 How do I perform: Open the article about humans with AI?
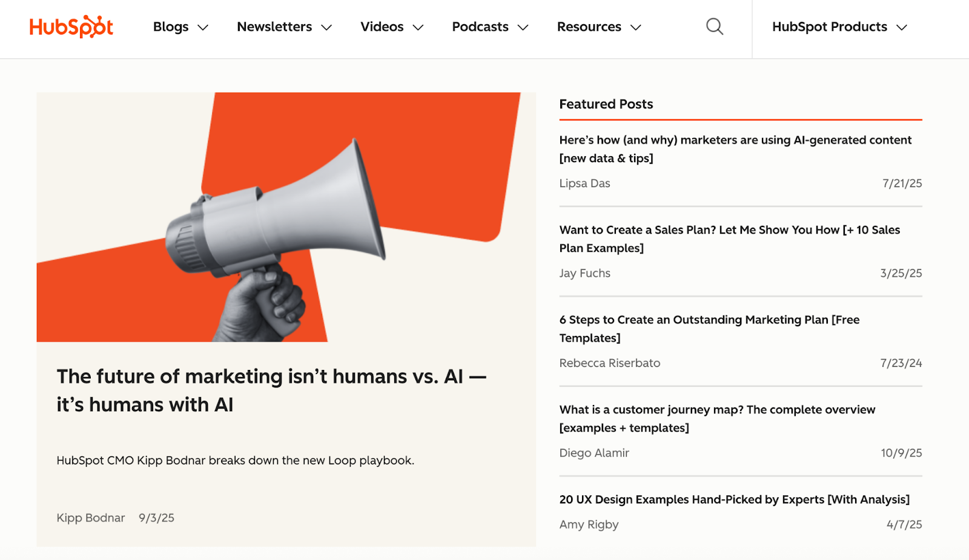point(271,390)
